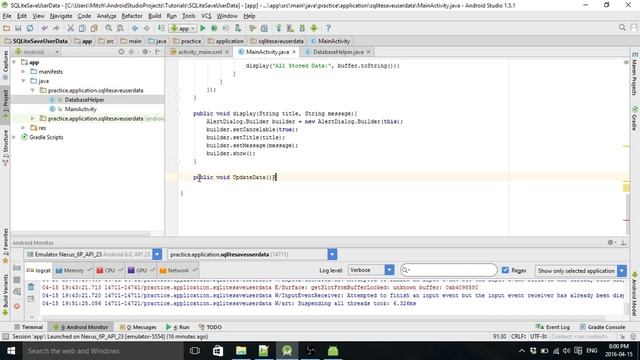640x360 pixels.
Task: Toggle the Regex checkbox
Action: 505,270
